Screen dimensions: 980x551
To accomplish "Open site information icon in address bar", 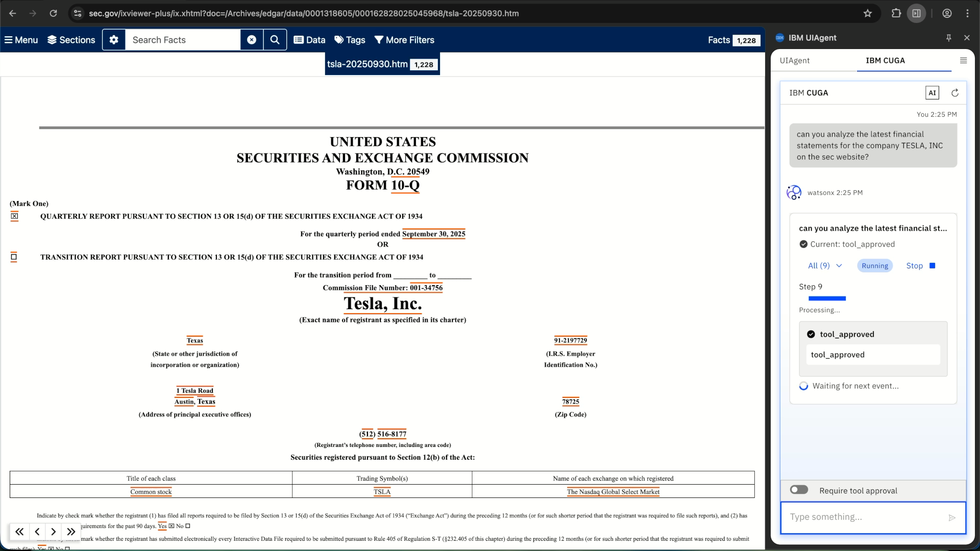I will tap(78, 13).
